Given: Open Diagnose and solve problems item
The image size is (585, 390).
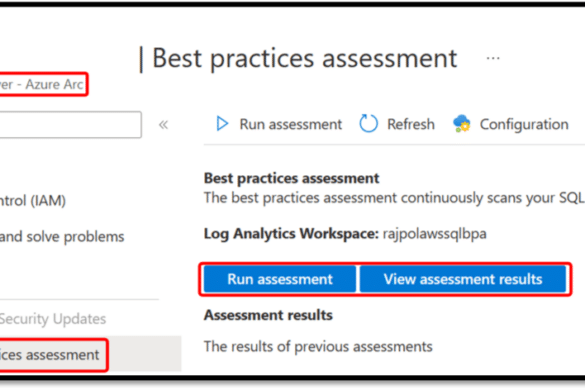Looking at the screenshot, I should (x=62, y=237).
